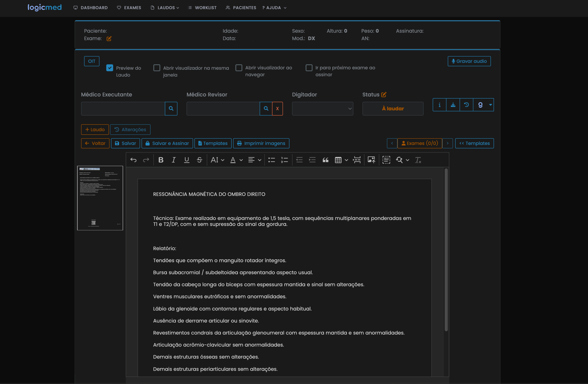Viewport: 588px width, 384px height.
Task: Check Ir para próximo exame ao assinar
Action: [x=309, y=68]
